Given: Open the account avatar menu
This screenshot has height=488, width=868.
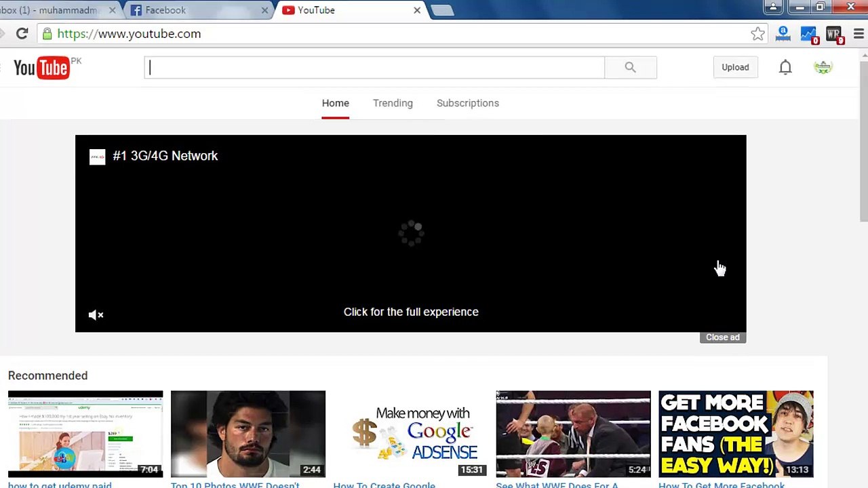Looking at the screenshot, I should pyautogui.click(x=823, y=67).
